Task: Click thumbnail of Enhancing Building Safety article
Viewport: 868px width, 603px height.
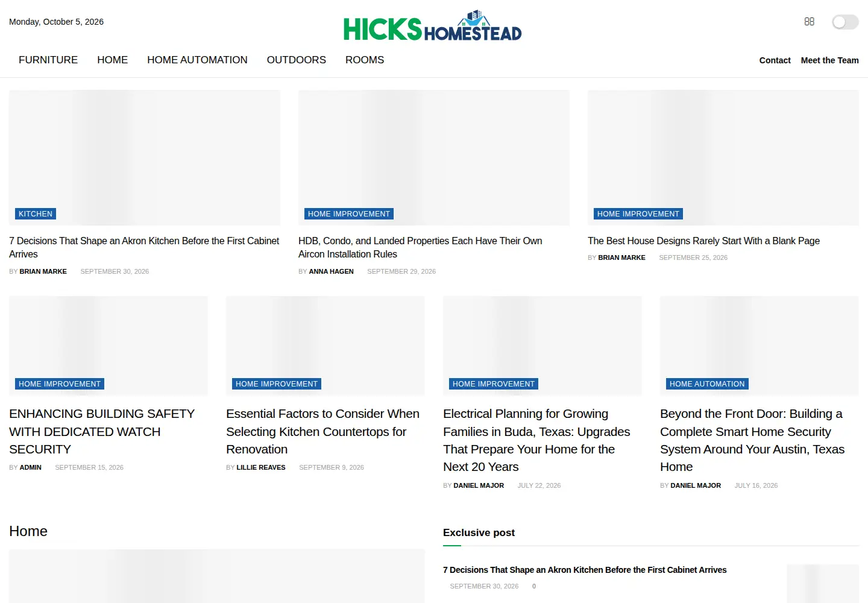Action: (x=108, y=346)
